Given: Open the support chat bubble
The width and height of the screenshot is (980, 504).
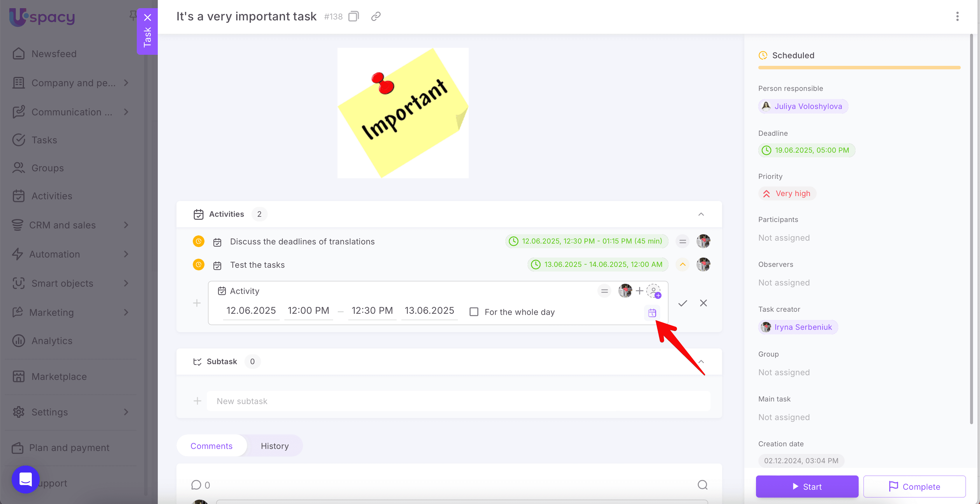Looking at the screenshot, I should (x=25, y=479).
